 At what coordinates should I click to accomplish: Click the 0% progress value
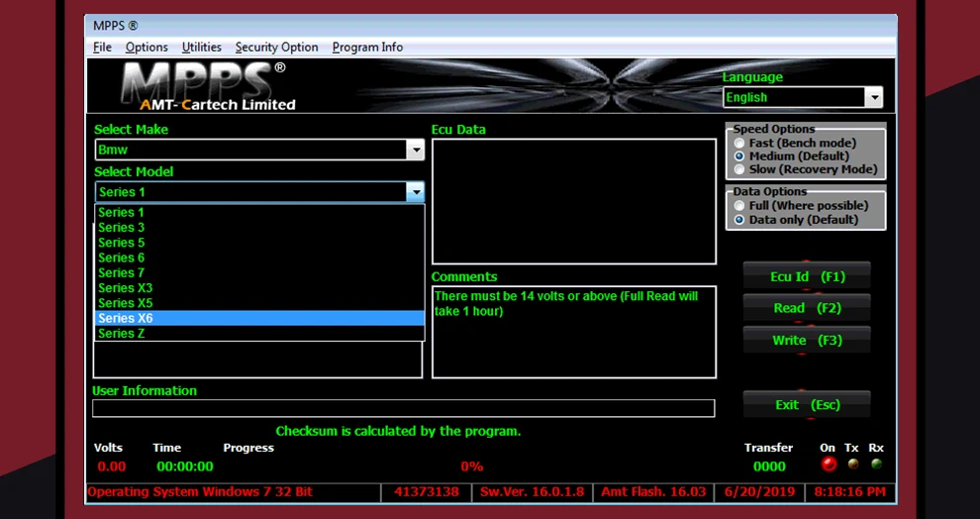pyautogui.click(x=472, y=467)
